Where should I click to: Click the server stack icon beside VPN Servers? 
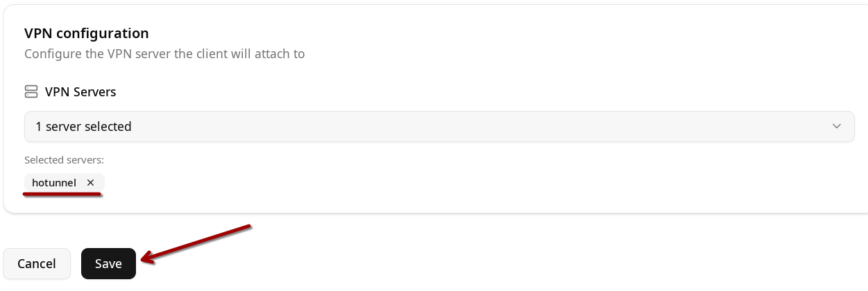click(x=31, y=91)
